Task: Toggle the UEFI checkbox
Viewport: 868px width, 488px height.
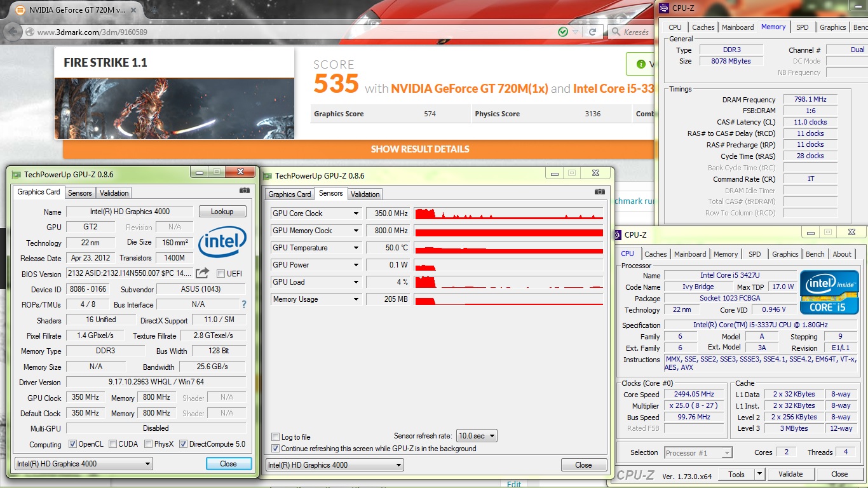Action: coord(220,273)
